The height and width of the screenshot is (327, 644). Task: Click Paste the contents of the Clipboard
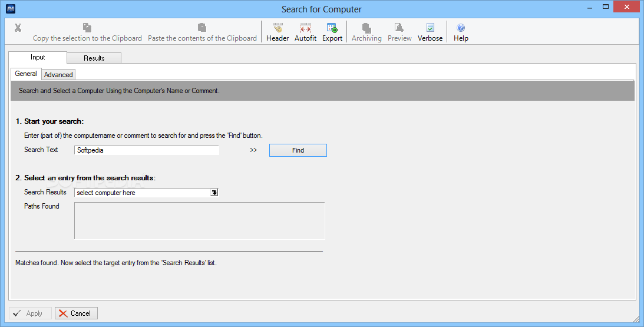point(202,32)
